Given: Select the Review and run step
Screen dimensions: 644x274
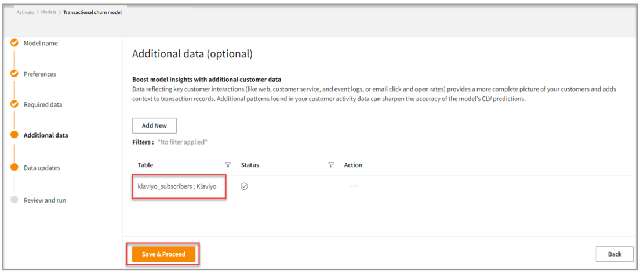Looking at the screenshot, I should (x=45, y=200).
